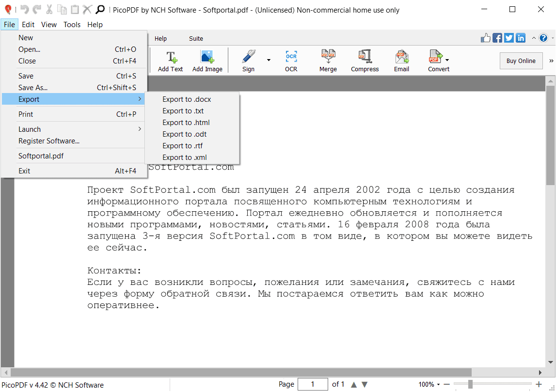The height and width of the screenshot is (392, 556).
Task: Select Export to .rtf
Action: pyautogui.click(x=192, y=146)
